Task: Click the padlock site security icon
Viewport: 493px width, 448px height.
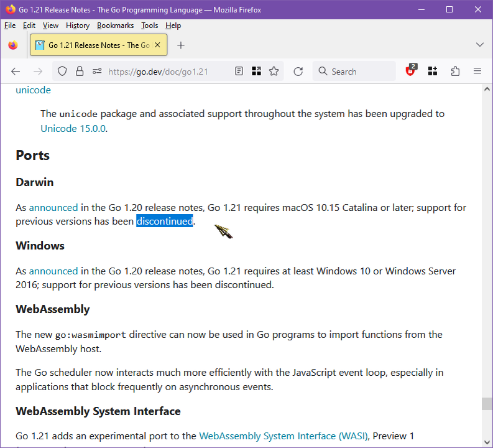Action: coord(80,72)
